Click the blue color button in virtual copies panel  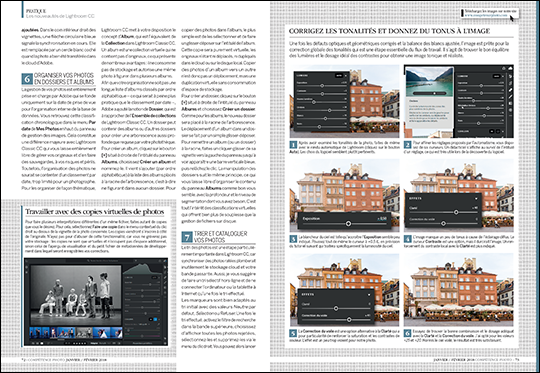pyautogui.click(x=155, y=320)
